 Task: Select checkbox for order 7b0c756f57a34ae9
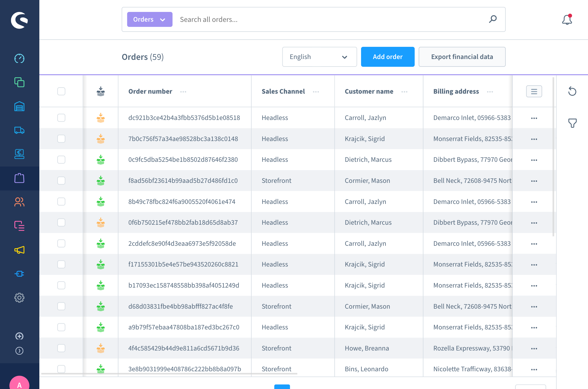[x=61, y=139]
